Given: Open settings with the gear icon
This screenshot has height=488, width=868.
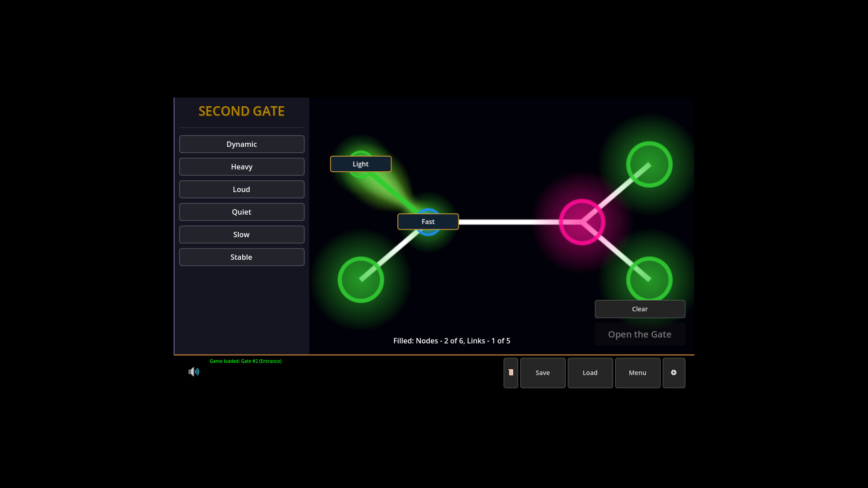Looking at the screenshot, I should tap(674, 373).
